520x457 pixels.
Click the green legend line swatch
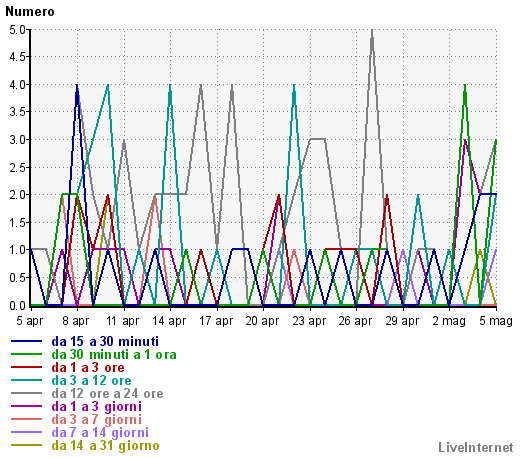tap(26, 354)
